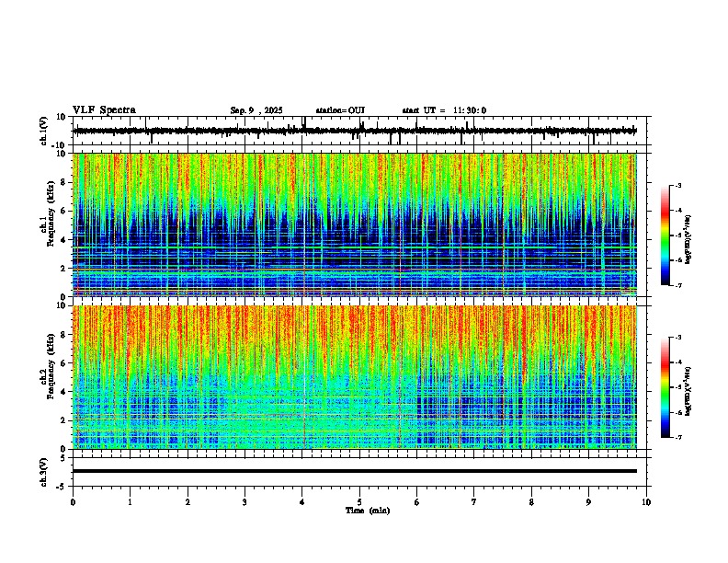Viewport: 728px width, 563px height.
Task: Click the time axis tick label 5
Action: click(359, 502)
